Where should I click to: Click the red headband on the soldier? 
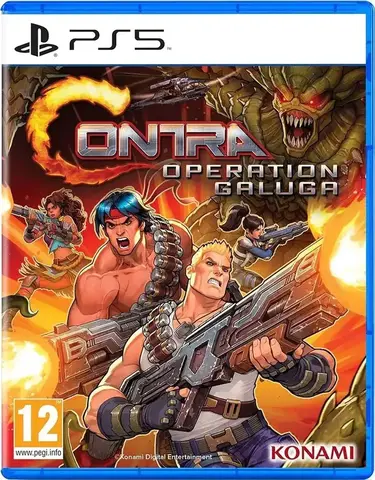117,212
